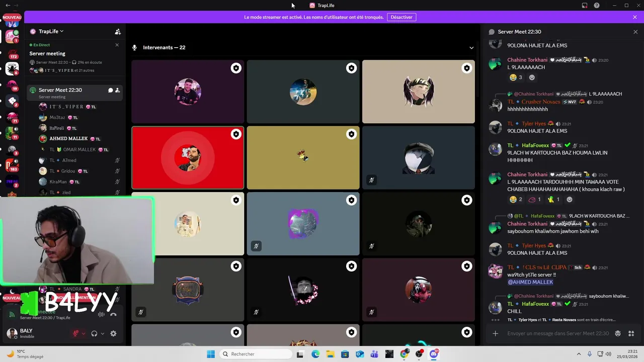Open user settings gear icon
The width and height of the screenshot is (644, 362).
click(x=113, y=333)
